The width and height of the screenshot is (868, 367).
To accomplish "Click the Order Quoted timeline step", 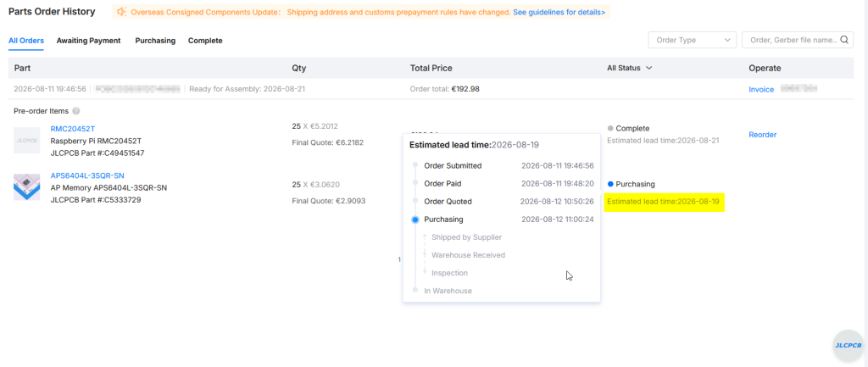I will tap(448, 202).
